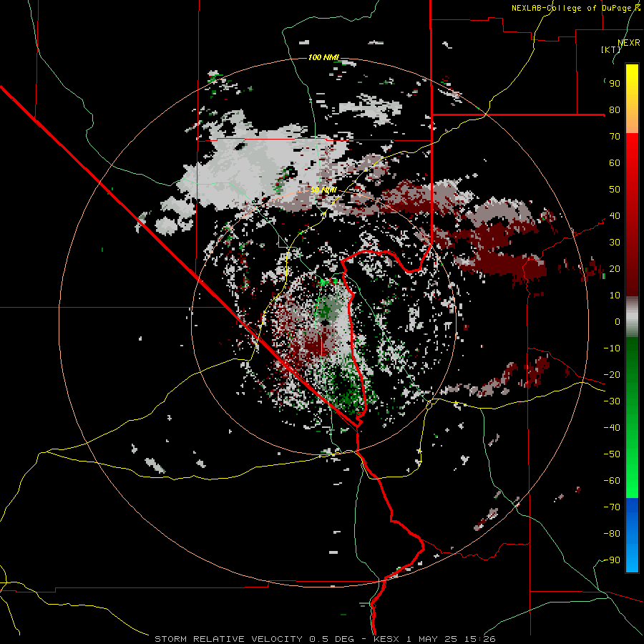Image resolution: width=644 pixels, height=644 pixels.
Task: Click the 90 value on the velocity scale
Action: tap(615, 84)
